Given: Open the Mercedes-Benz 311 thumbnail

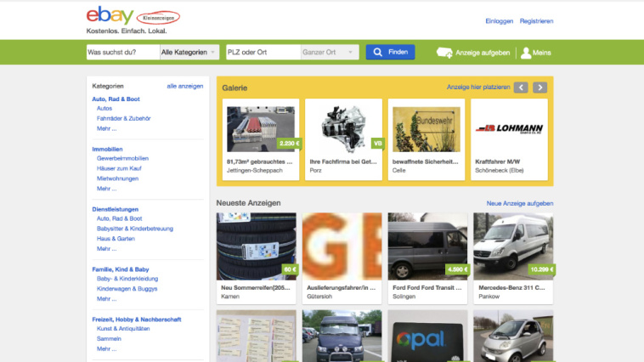Looking at the screenshot, I should coord(513,246).
